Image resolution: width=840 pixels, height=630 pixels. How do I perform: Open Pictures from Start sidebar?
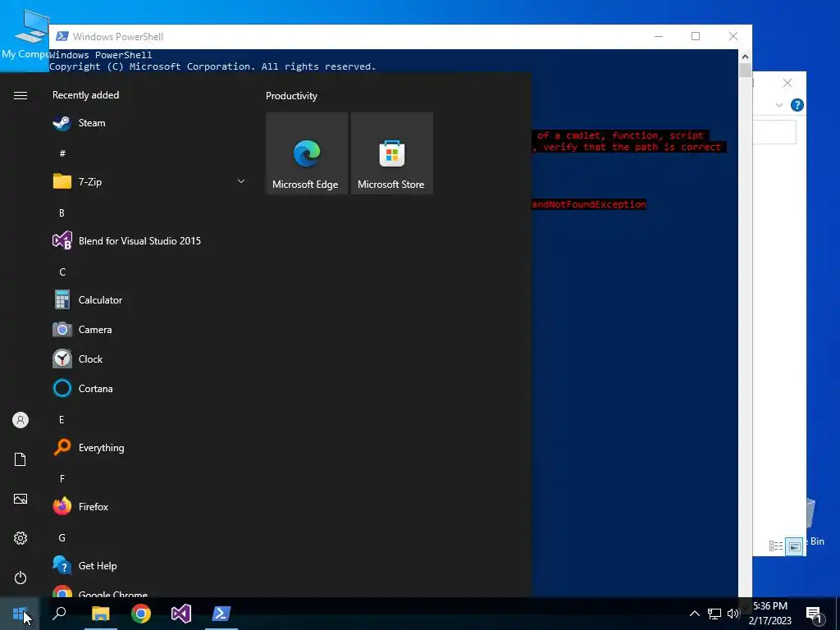[x=21, y=499]
